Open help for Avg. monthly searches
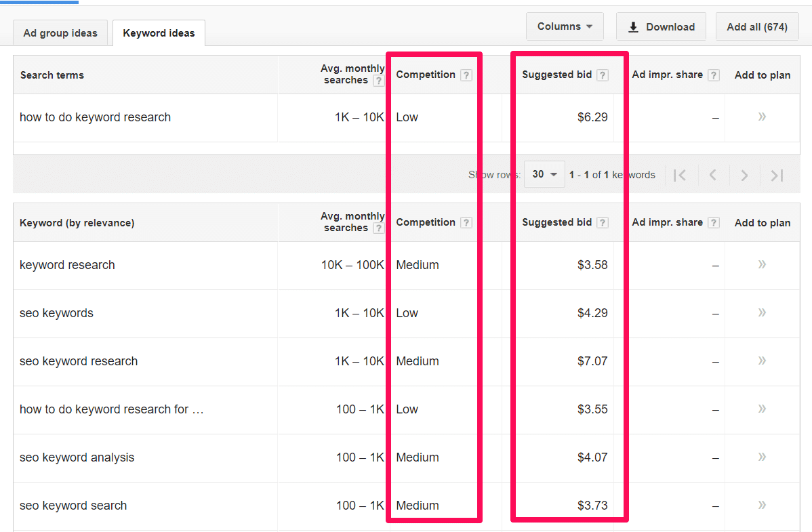 [378, 80]
